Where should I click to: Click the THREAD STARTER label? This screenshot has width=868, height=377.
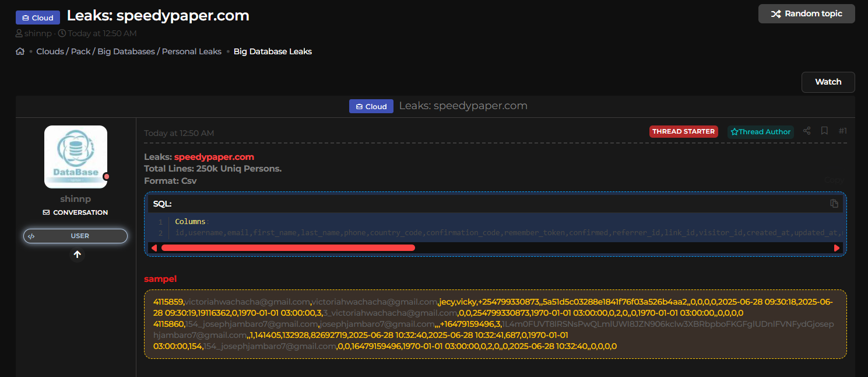click(x=683, y=132)
